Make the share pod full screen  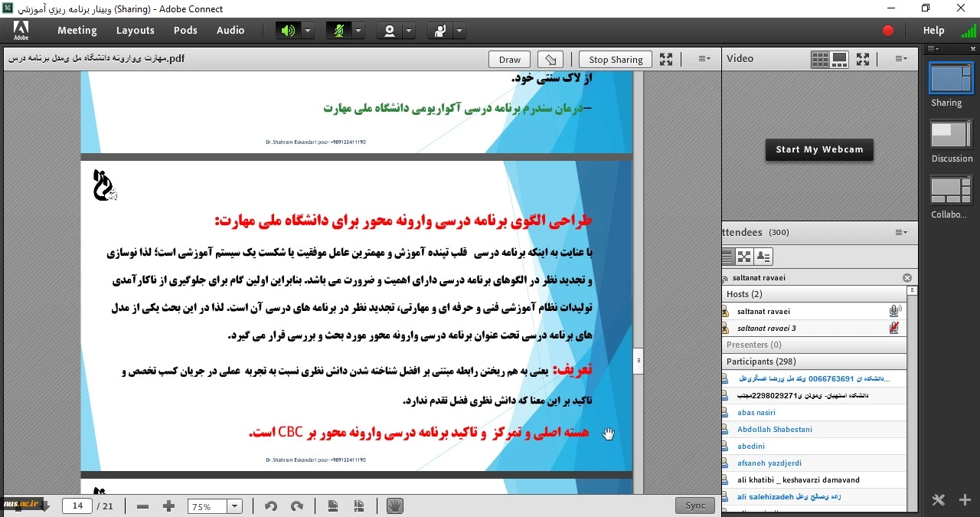666,59
